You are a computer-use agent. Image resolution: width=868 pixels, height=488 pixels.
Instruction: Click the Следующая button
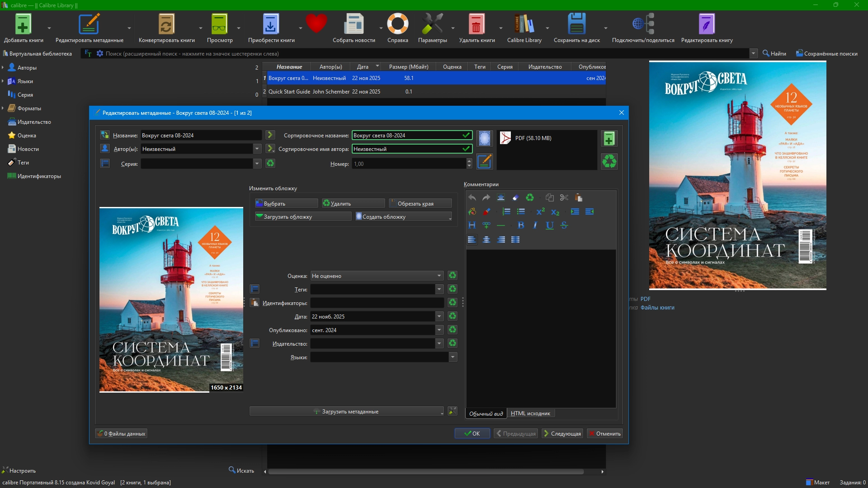(562, 433)
